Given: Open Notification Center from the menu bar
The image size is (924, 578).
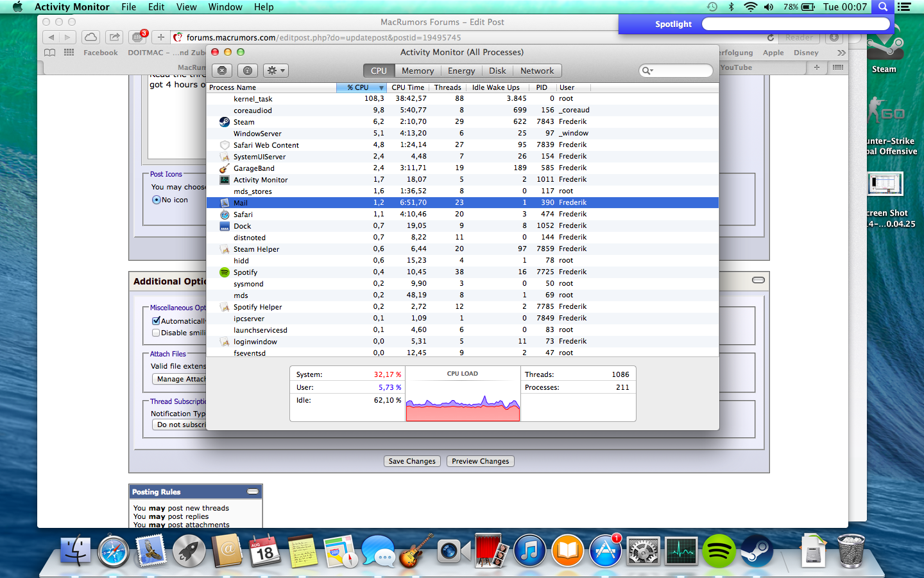Looking at the screenshot, I should [x=904, y=7].
